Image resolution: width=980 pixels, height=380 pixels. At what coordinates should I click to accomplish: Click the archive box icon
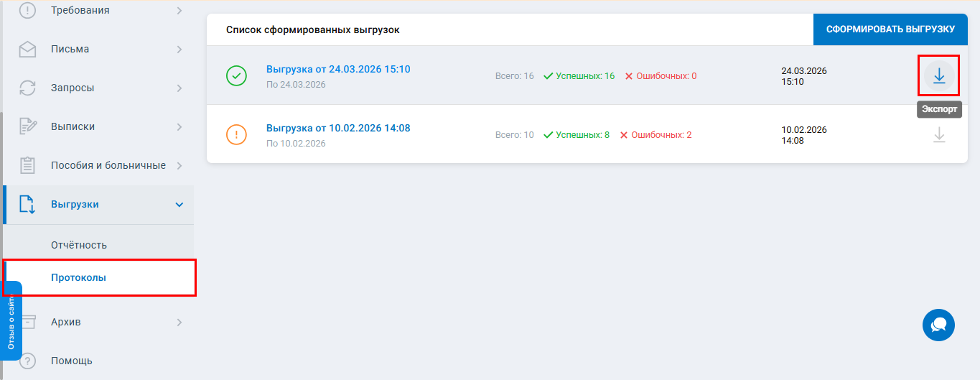(29, 322)
